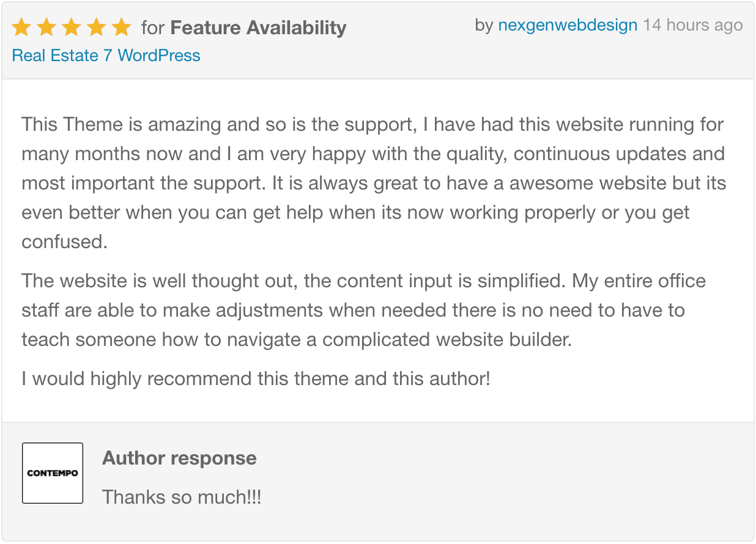Click the 'Author response' heading
Image resolution: width=756 pixels, height=544 pixels.
tap(179, 458)
